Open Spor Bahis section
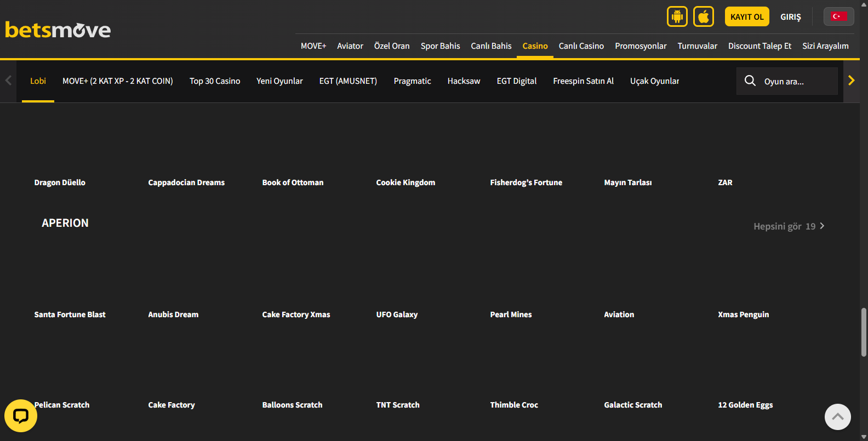Viewport: 868px width, 441px height. (x=441, y=46)
